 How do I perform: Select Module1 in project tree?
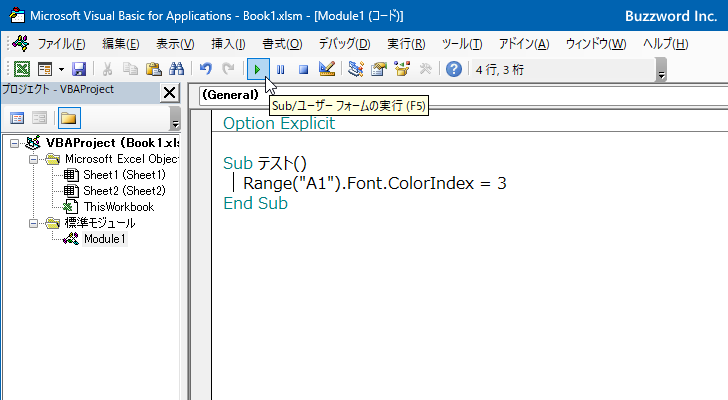[x=104, y=239]
